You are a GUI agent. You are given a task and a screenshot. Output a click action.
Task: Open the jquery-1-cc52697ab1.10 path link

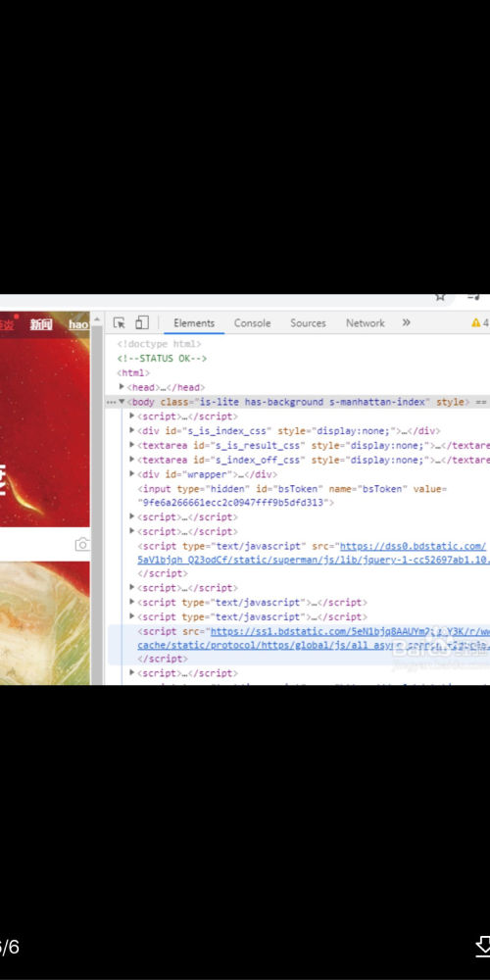(314, 560)
